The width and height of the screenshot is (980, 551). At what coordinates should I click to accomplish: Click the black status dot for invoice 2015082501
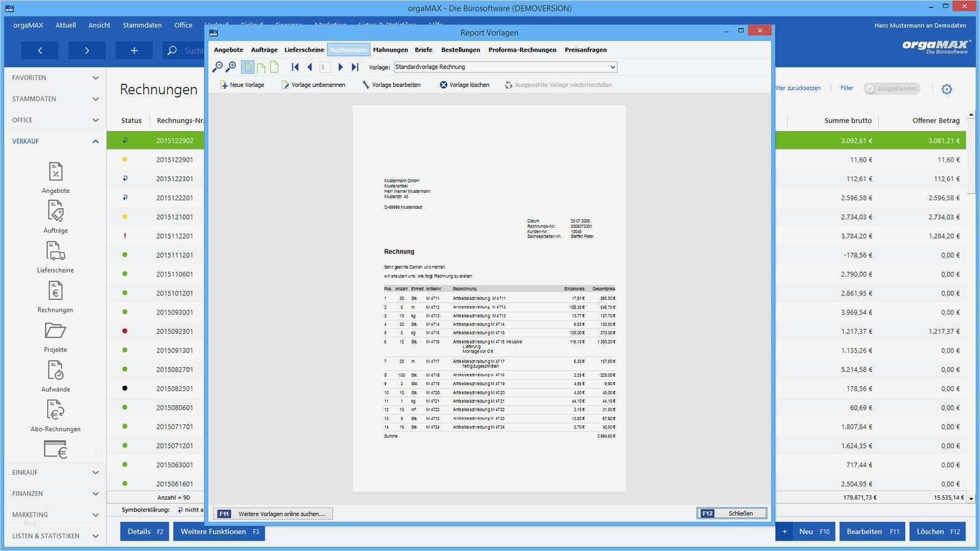click(125, 388)
